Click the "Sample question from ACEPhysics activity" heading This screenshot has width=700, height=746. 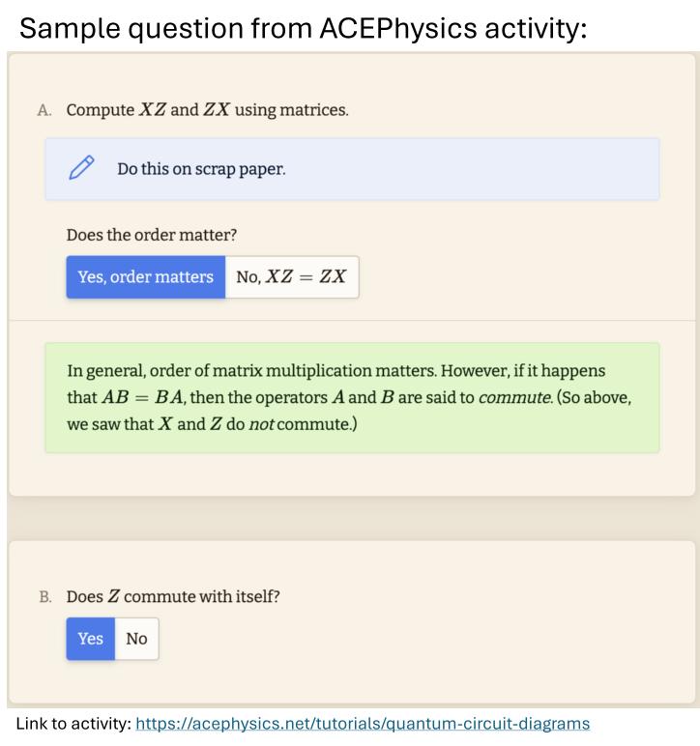point(304,28)
